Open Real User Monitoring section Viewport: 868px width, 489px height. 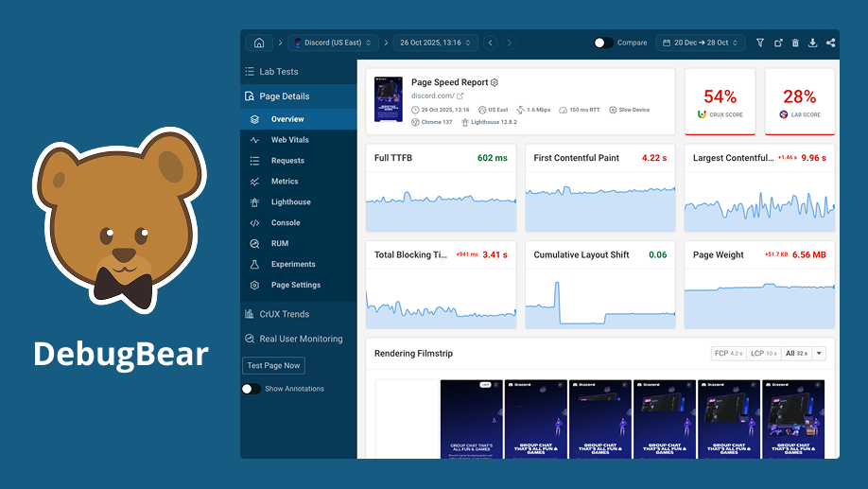(299, 339)
